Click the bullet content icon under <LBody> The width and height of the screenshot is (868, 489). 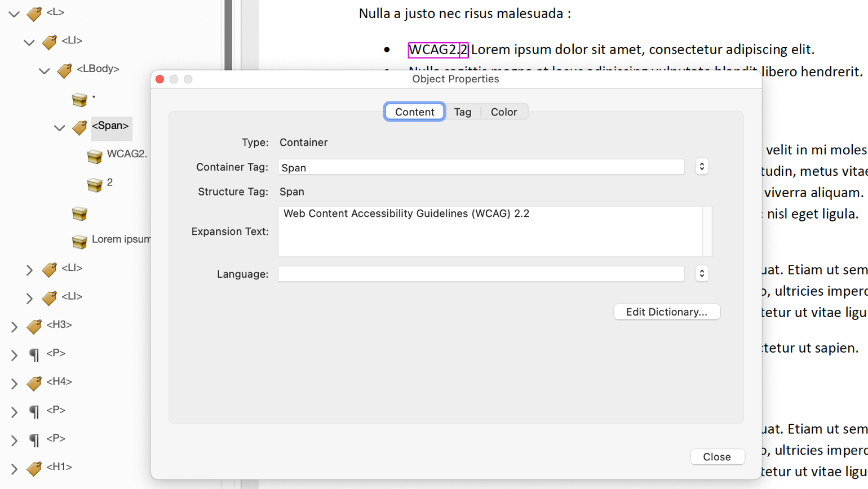click(x=79, y=99)
